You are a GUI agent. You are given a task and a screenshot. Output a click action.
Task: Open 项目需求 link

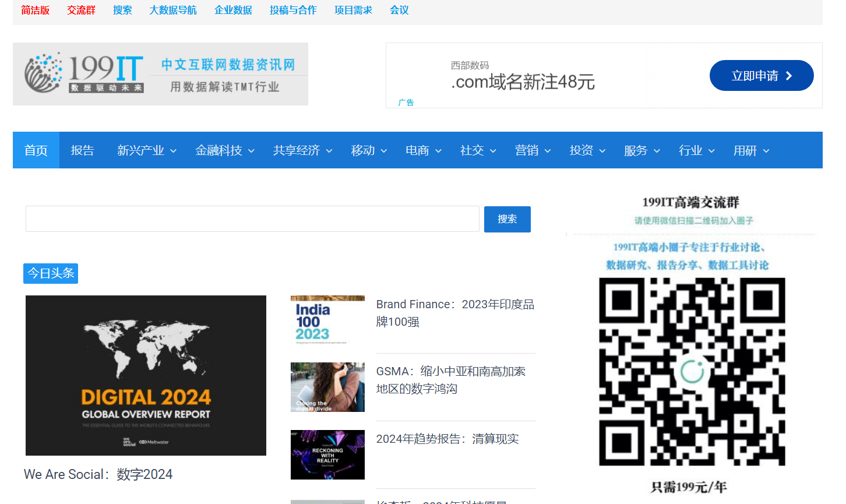coord(353,10)
